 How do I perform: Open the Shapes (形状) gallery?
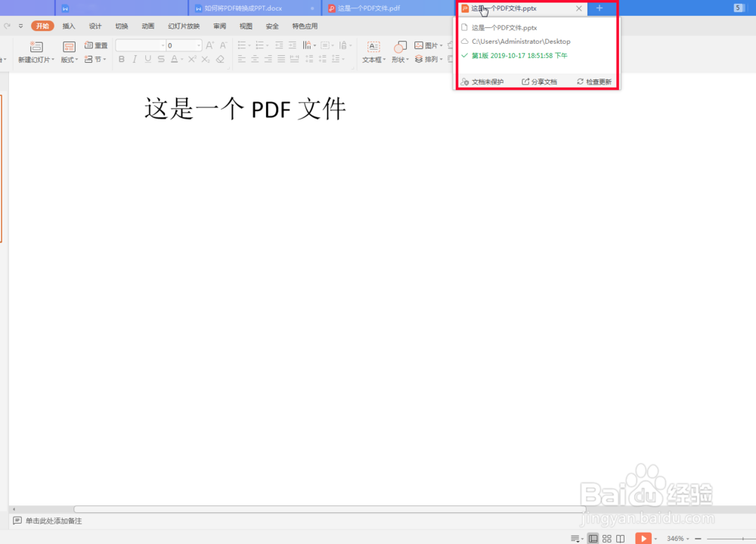(x=400, y=53)
